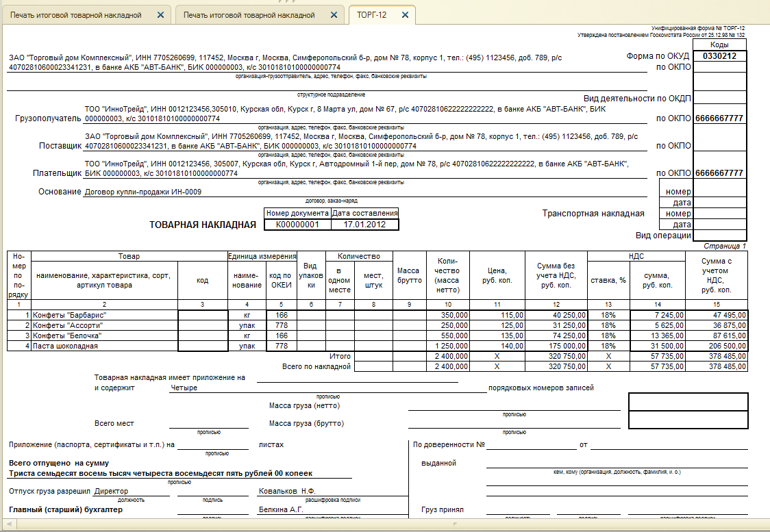Click the total with VAT 36 875,00
The height and width of the screenshot is (532, 770).
click(717, 325)
